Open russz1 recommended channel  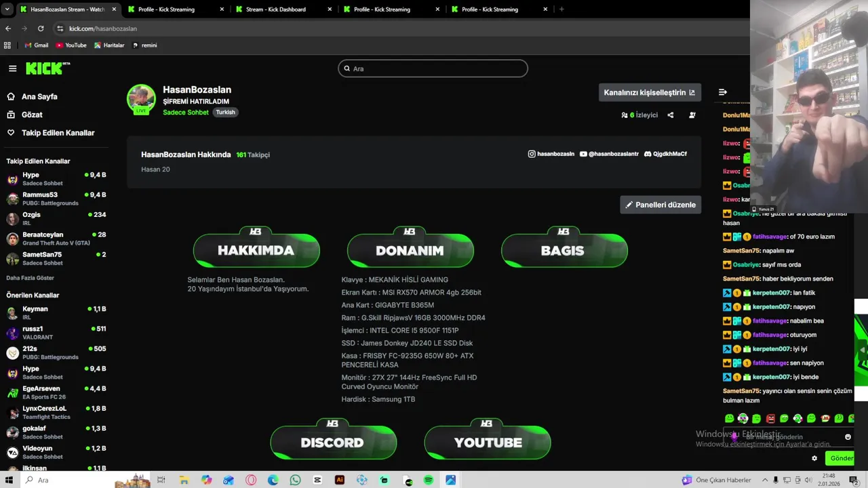pos(56,333)
